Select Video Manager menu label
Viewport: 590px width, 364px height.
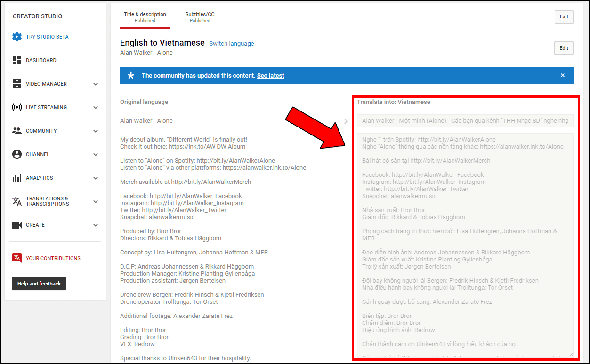coord(46,84)
